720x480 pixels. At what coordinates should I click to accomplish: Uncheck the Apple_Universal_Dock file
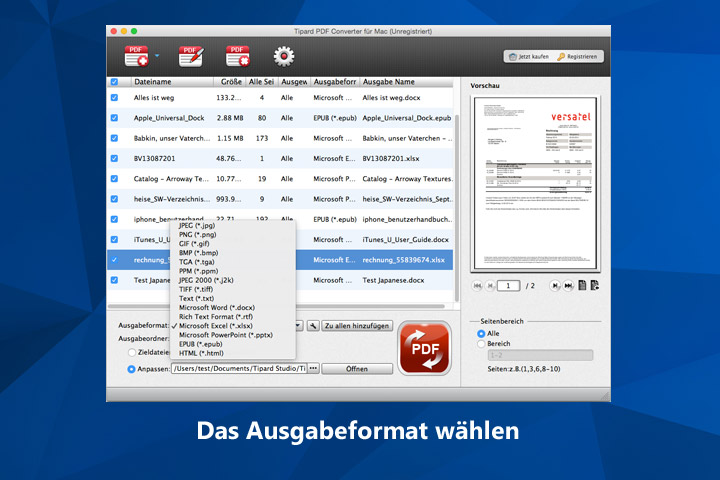[x=114, y=118]
